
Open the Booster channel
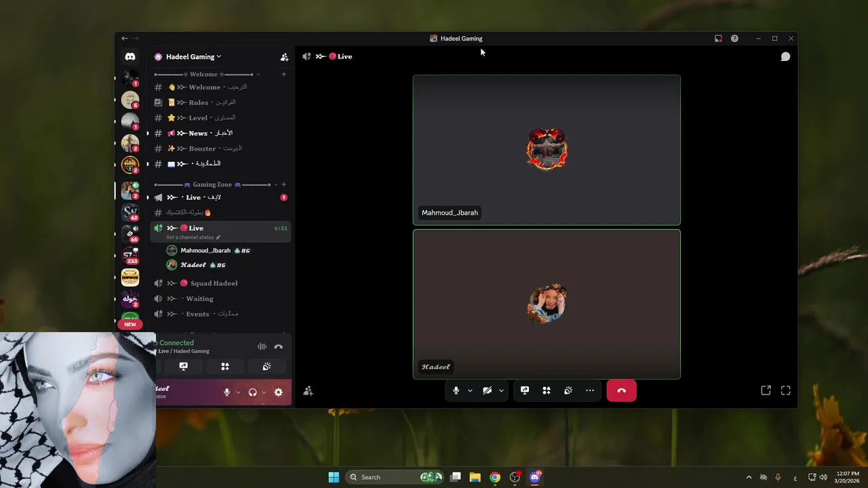coord(220,148)
